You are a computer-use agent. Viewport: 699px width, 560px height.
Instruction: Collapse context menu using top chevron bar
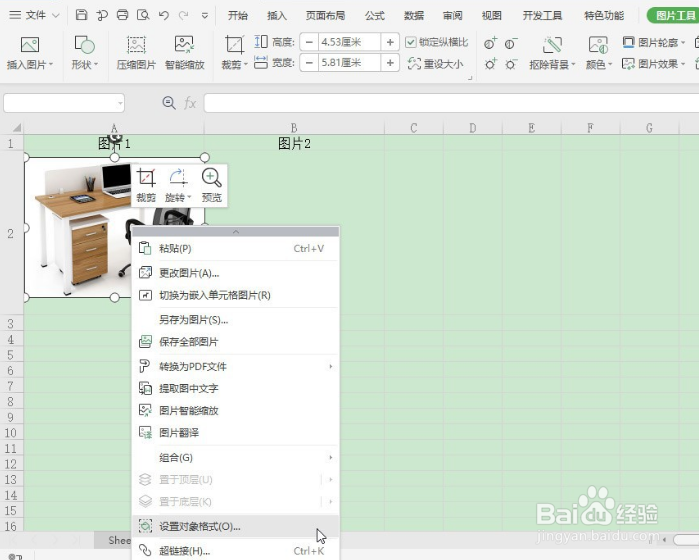(236, 232)
